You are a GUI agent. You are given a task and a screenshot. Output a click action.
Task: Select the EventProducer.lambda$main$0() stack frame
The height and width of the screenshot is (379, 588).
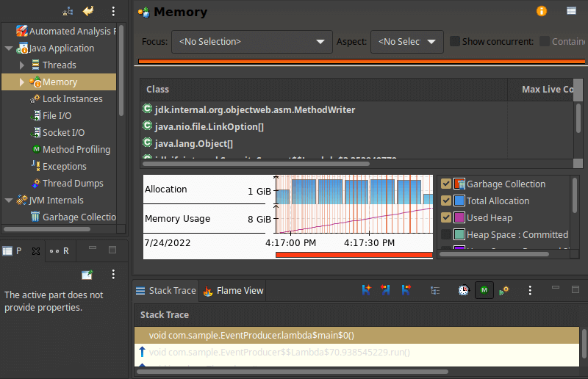coord(357,335)
